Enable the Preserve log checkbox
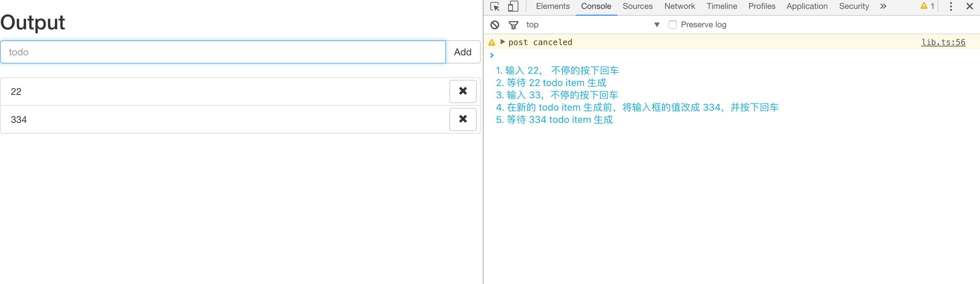Image resolution: width=980 pixels, height=284 pixels. (672, 25)
